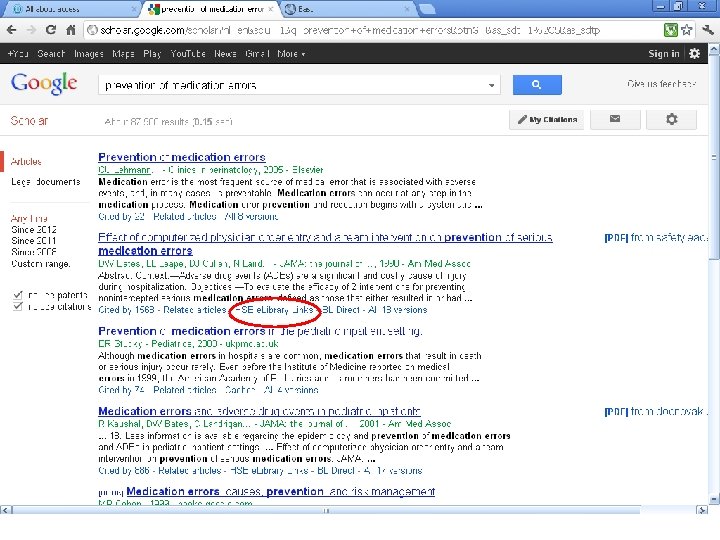The height and width of the screenshot is (540, 720).
Task: Open the browser home page icon
Action: click(x=71, y=30)
